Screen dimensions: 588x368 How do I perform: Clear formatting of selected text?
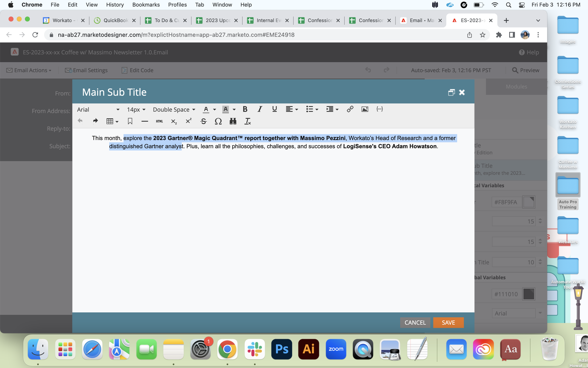[x=248, y=121]
